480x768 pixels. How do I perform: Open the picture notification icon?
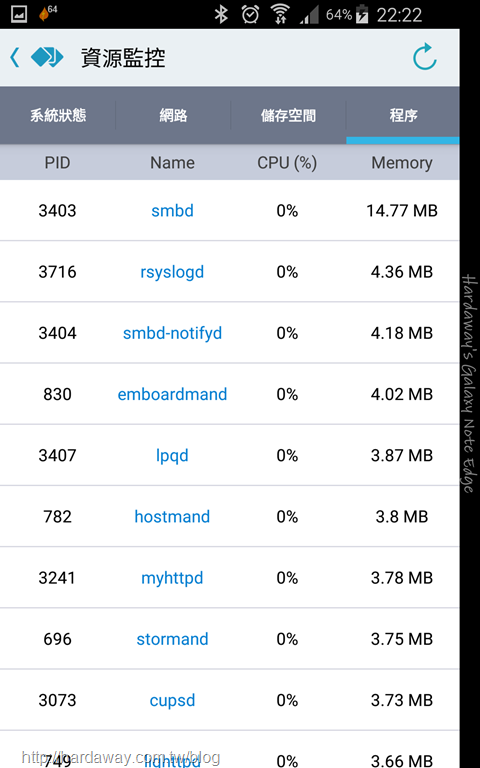(19, 14)
